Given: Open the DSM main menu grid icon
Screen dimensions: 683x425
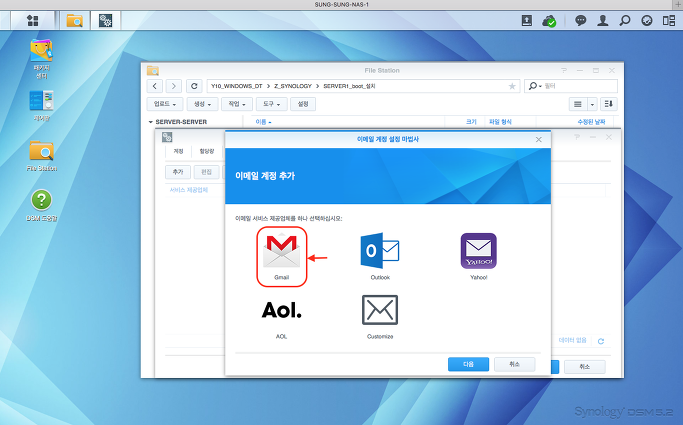Looking at the screenshot, I should 33,20.
